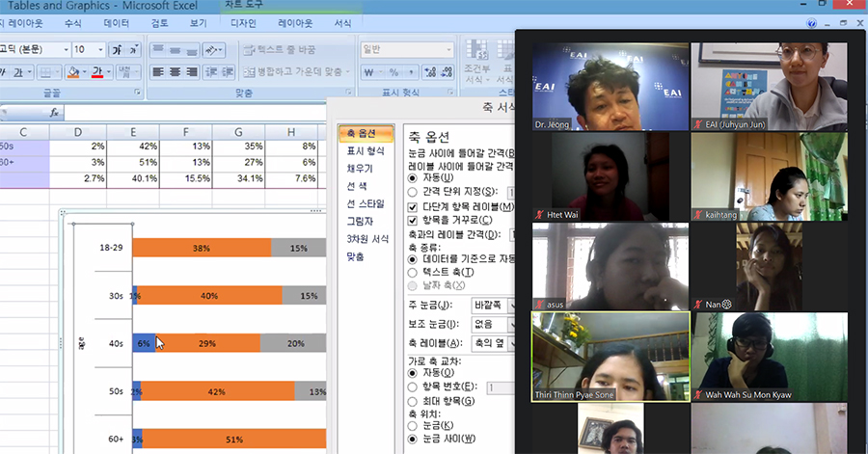Expand the font color dropdown arrow
The image size is (868, 454).
[108, 72]
